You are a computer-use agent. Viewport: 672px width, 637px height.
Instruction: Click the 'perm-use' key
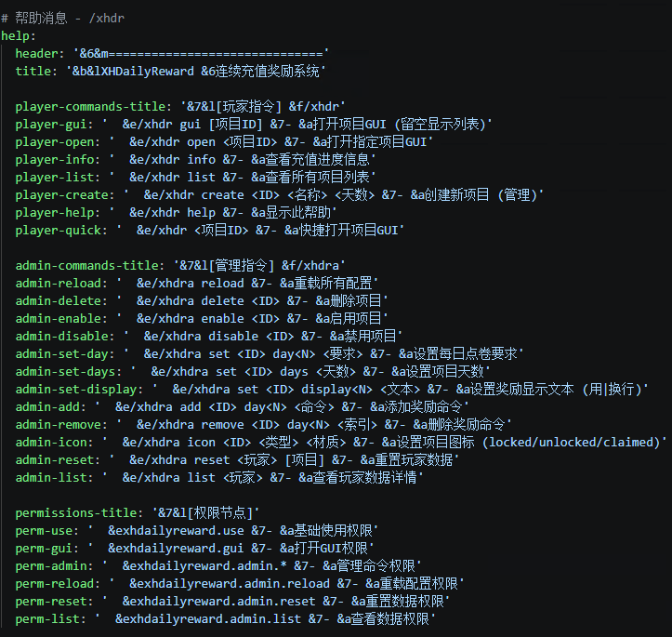44,531
